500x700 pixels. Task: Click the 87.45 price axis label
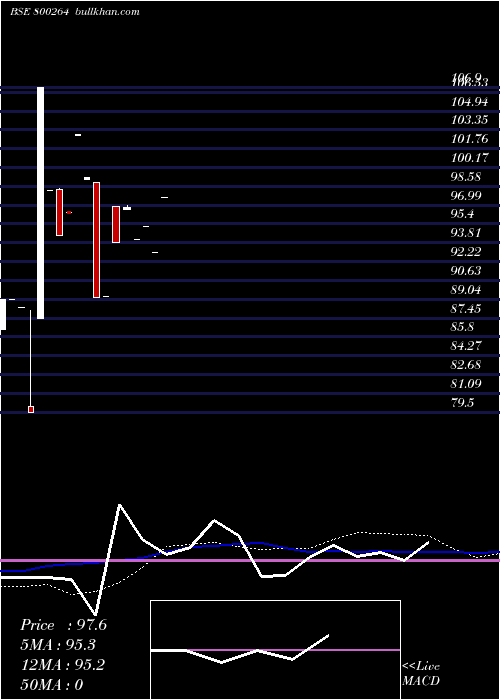[466, 308]
